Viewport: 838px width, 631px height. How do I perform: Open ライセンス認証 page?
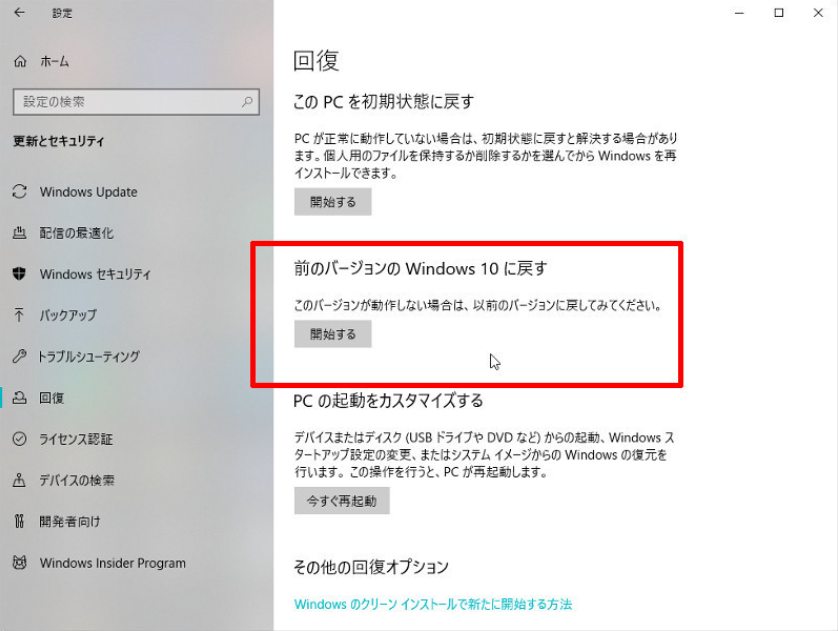(76, 439)
